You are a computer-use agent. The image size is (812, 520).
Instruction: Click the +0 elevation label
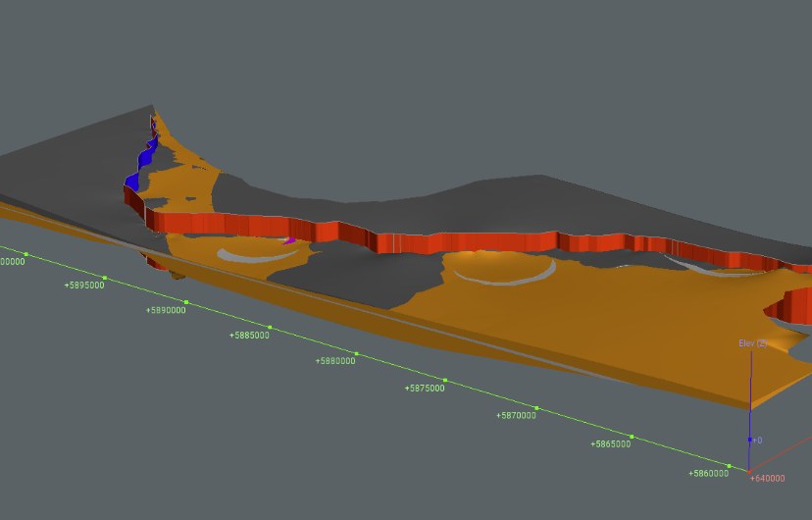757,441
